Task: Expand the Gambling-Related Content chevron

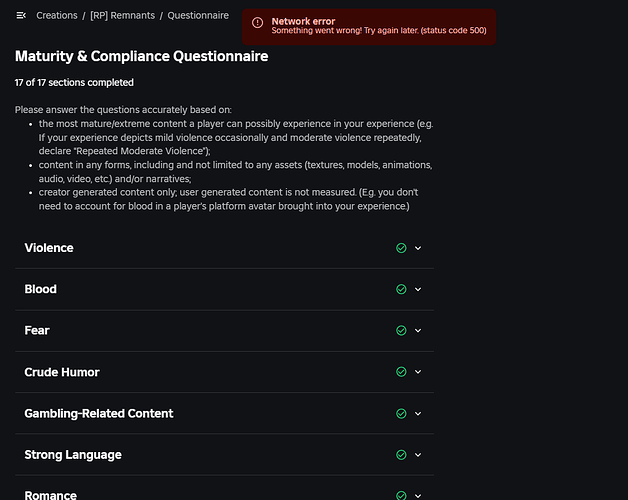Action: 418,413
